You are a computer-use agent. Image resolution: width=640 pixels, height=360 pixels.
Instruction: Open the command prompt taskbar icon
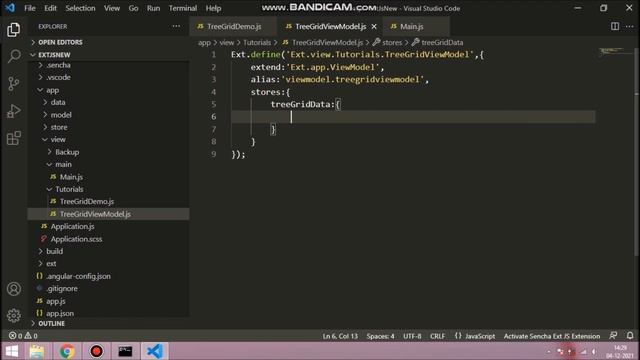(x=125, y=351)
